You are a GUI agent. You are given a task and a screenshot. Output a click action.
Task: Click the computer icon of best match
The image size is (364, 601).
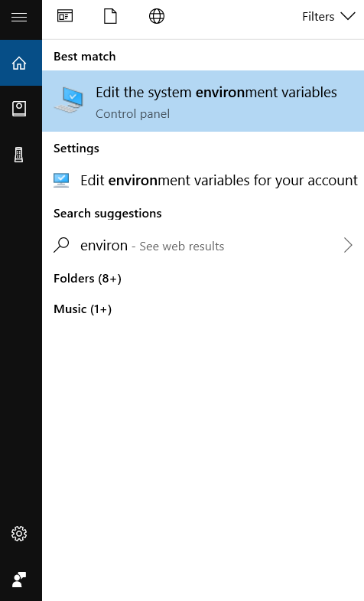click(x=70, y=100)
